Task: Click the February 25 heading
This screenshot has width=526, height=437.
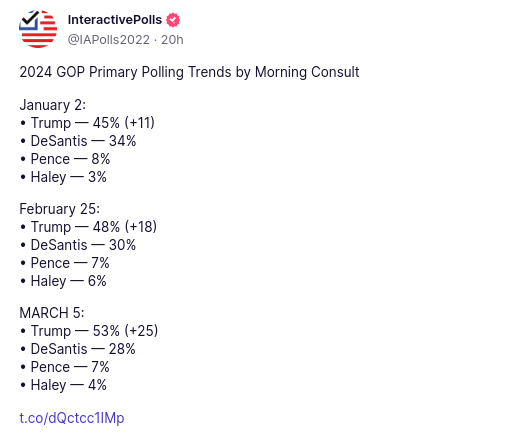Action: coord(60,209)
